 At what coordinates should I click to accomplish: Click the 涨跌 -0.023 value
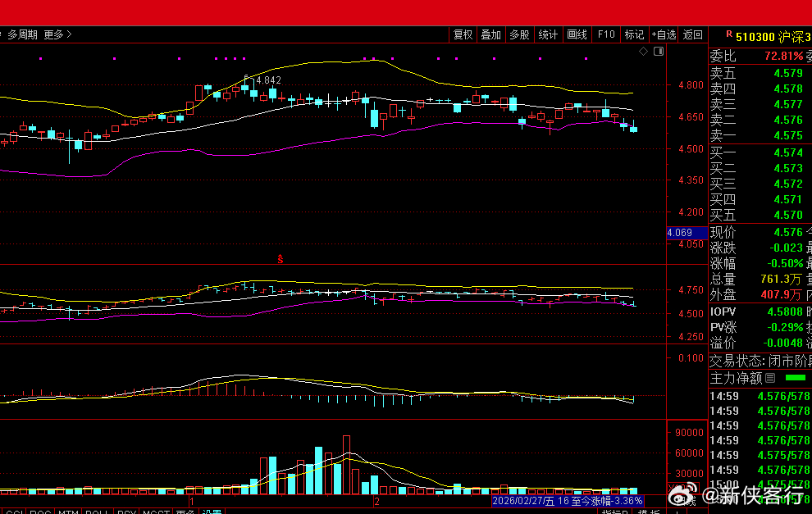[786, 248]
